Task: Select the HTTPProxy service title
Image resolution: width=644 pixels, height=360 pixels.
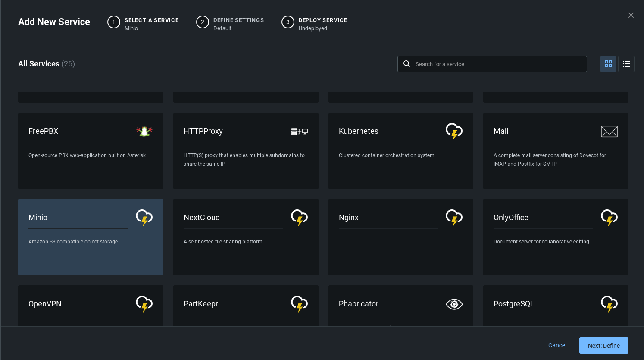Action: click(203, 131)
